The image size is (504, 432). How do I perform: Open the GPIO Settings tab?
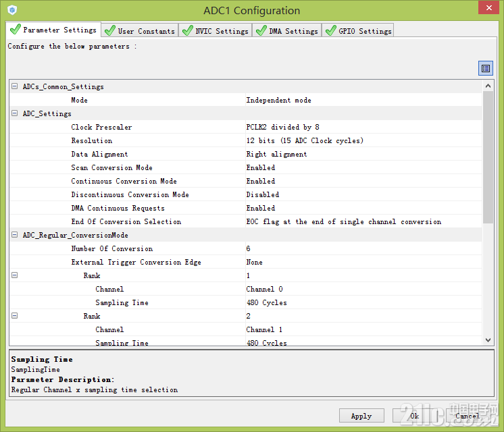coord(358,31)
